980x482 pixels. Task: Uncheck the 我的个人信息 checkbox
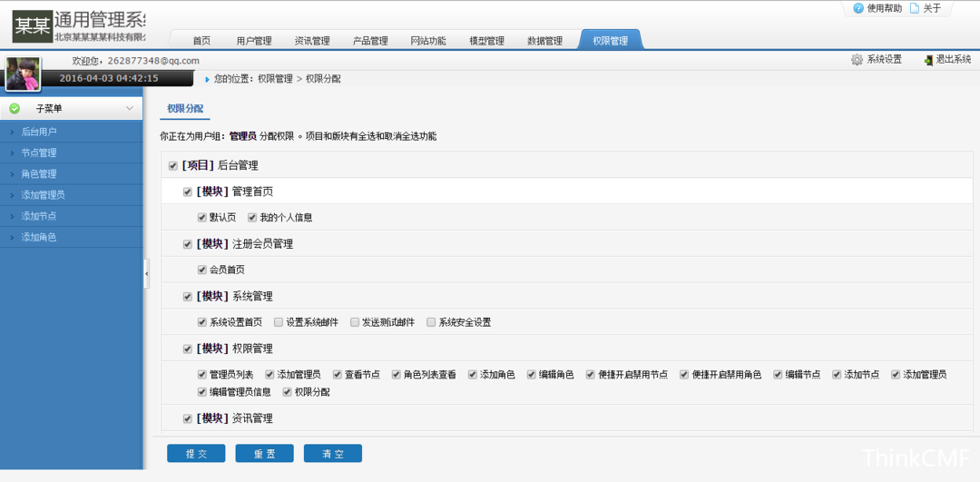(252, 218)
